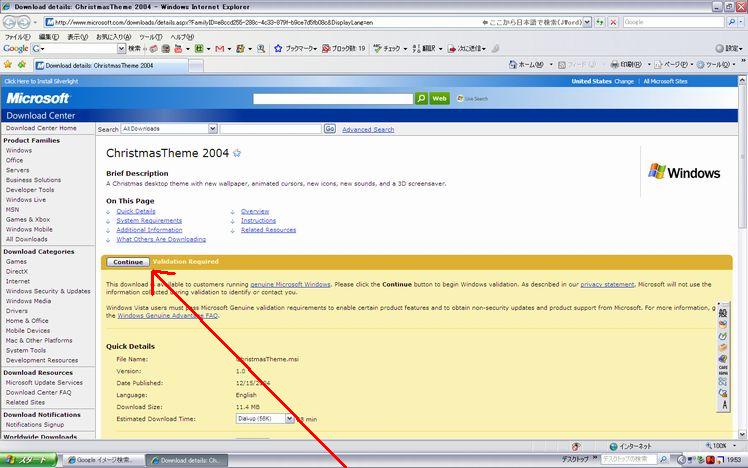The width and height of the screenshot is (748, 468).
Task: Open the Help 'ヘルプ' menu
Action: pos(182,37)
